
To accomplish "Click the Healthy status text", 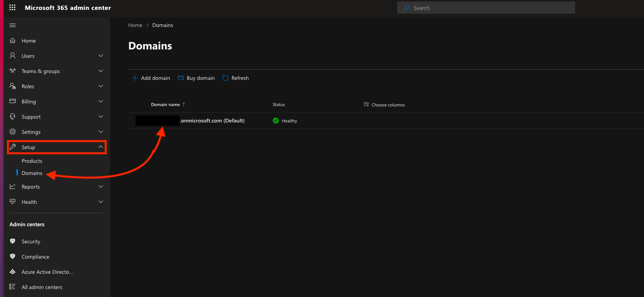I will click(x=289, y=121).
